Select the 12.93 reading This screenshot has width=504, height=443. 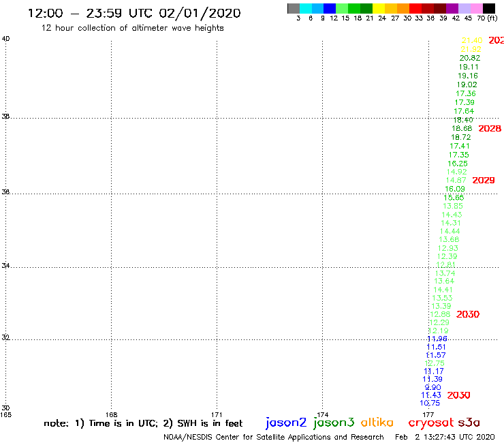coord(447,248)
